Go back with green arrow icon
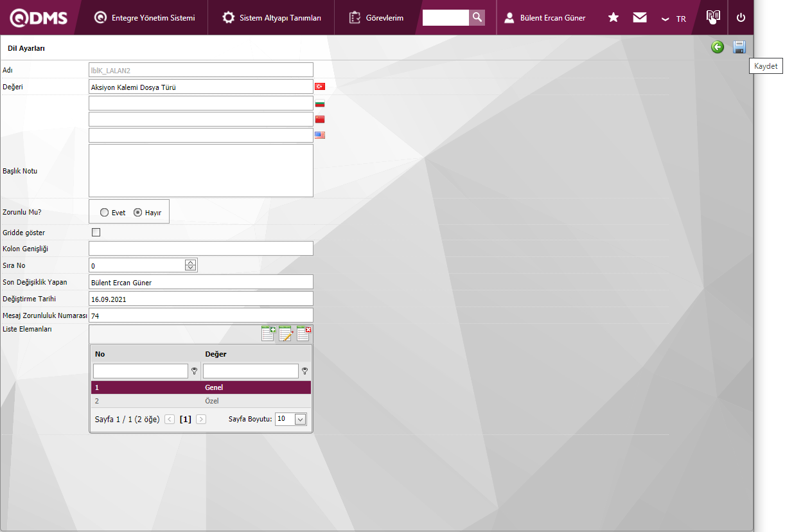Image resolution: width=785 pixels, height=532 pixels. click(718, 47)
